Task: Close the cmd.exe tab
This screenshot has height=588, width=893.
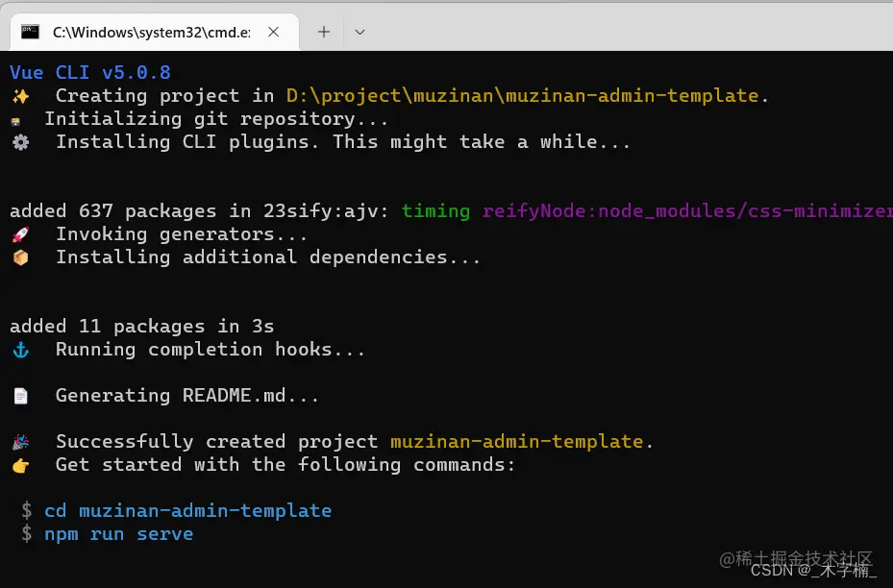Action: (273, 32)
